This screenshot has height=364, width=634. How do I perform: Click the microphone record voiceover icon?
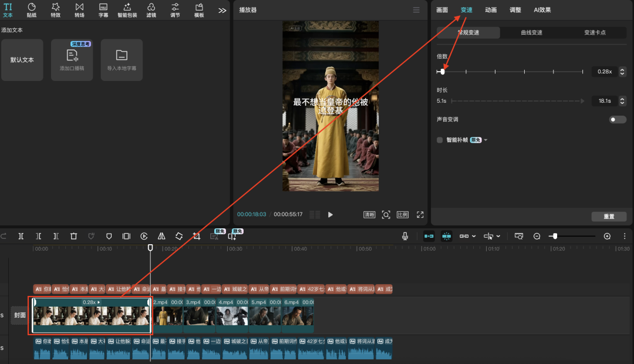point(405,236)
